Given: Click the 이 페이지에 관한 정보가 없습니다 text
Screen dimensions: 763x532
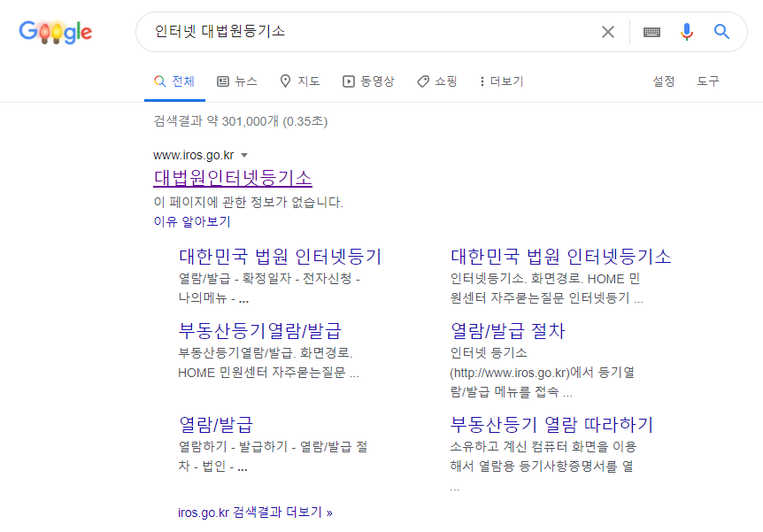Looking at the screenshot, I should tap(248, 202).
